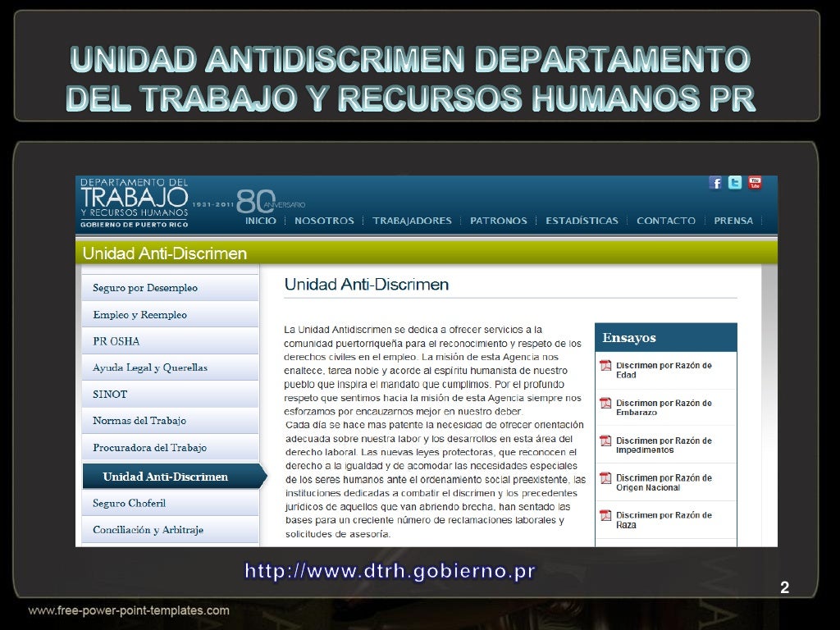
Task: Click the green Unidad Anti-Discrimen banner title
Action: click(164, 253)
